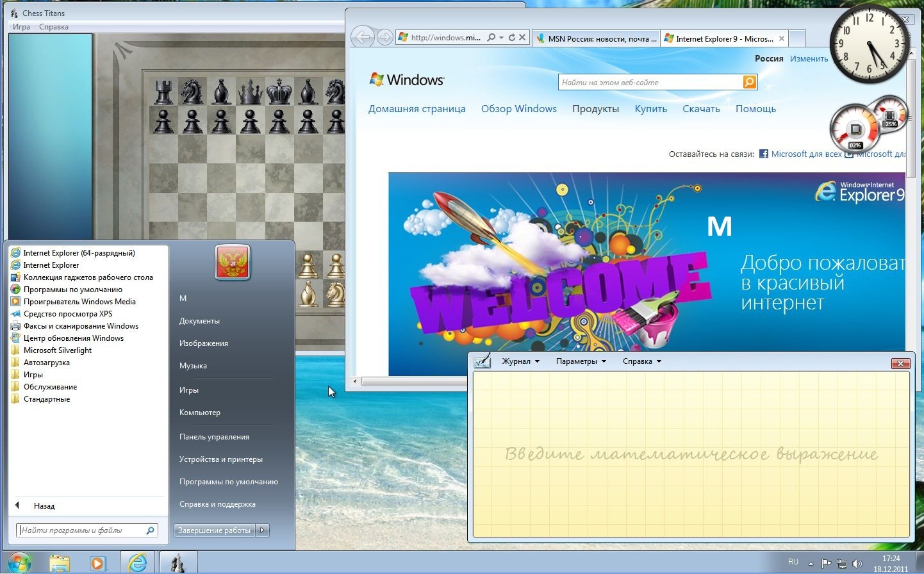
Task: Open Изображения from Start menu
Action: click(x=204, y=343)
